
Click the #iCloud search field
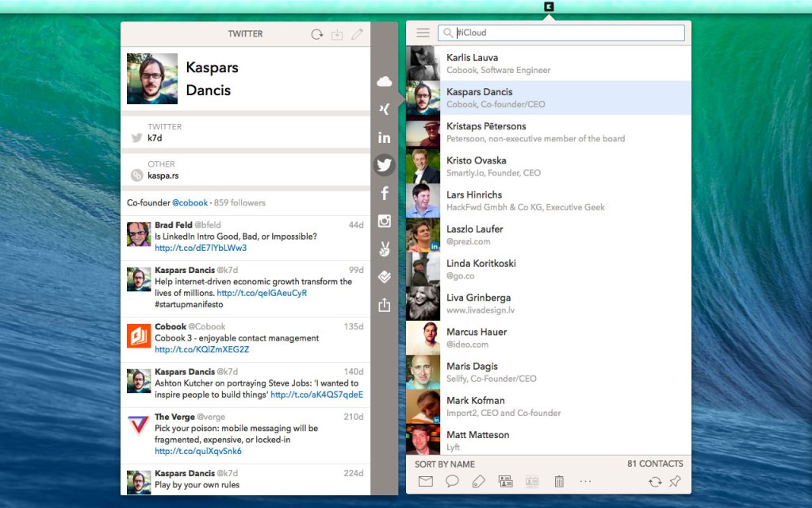566,33
